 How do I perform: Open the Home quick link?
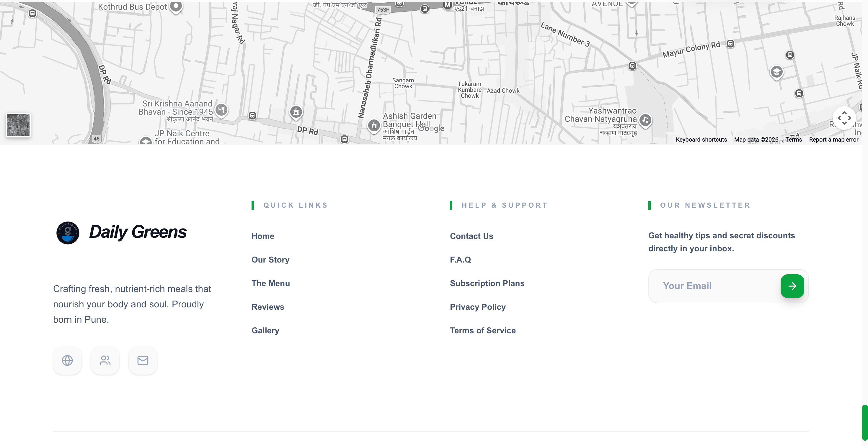coord(263,236)
